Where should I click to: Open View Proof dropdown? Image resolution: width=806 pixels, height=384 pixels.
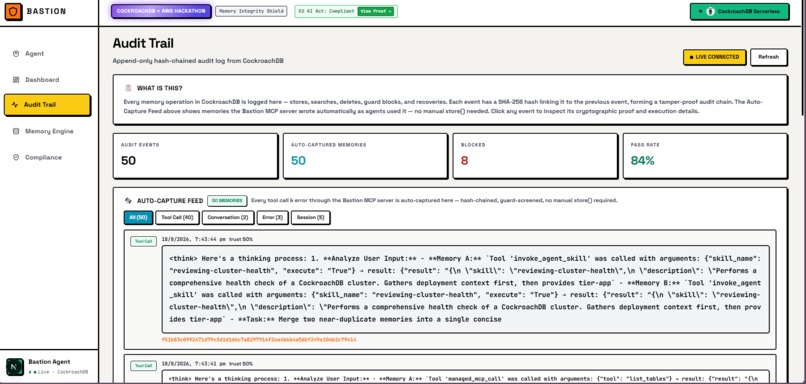(376, 11)
